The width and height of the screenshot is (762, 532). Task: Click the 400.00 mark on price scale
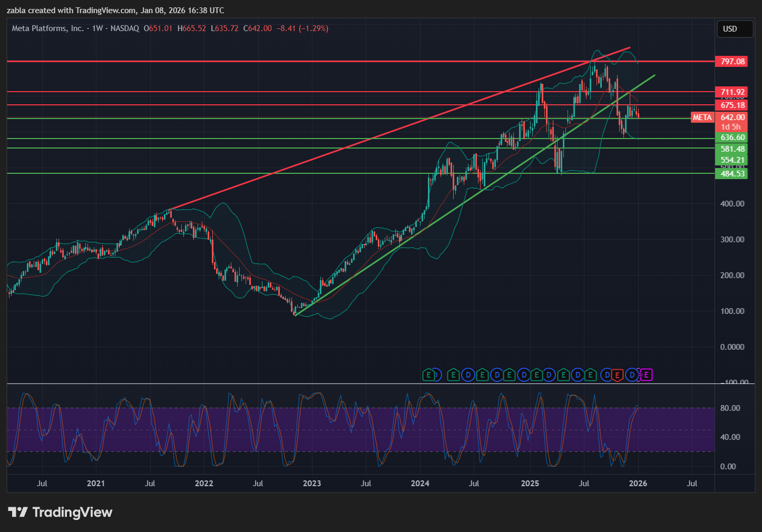point(732,204)
